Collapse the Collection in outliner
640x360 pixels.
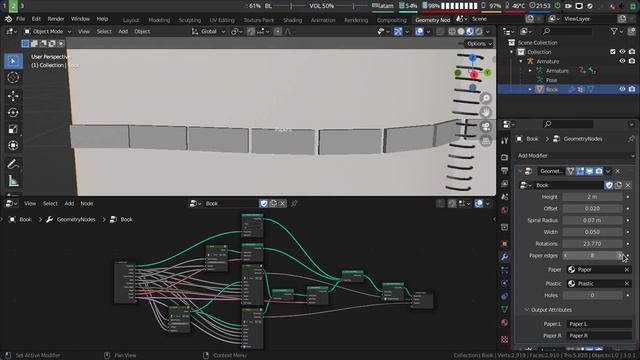pyautogui.click(x=511, y=52)
